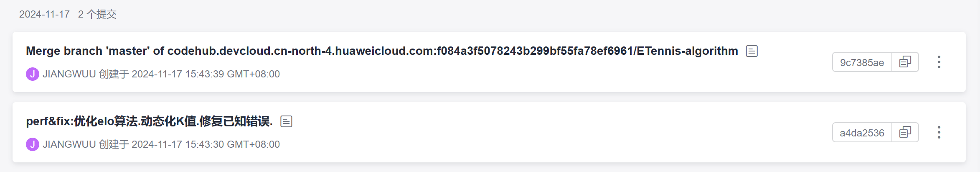Image resolution: width=980 pixels, height=172 pixels.
Task: Click the 2024-11-17 date group header
Action: (x=44, y=14)
